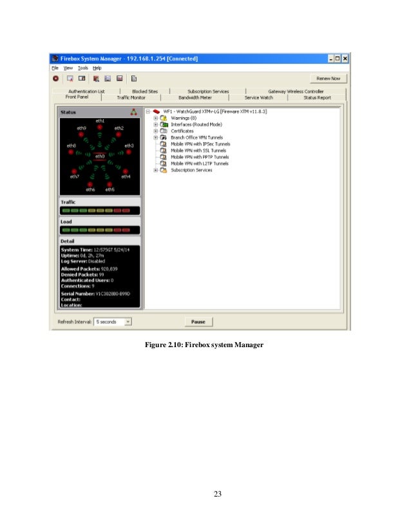The image size is (411, 532).
Task: Open the File menu
Action: 55,68
